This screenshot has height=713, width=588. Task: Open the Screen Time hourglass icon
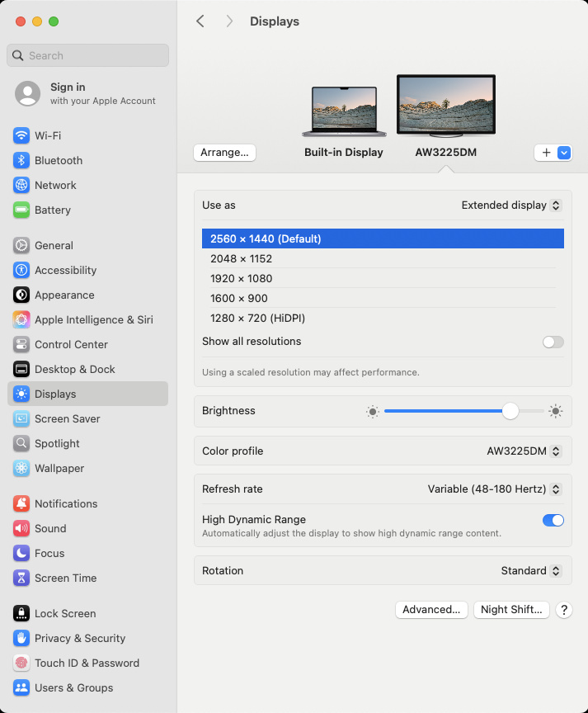(21, 578)
